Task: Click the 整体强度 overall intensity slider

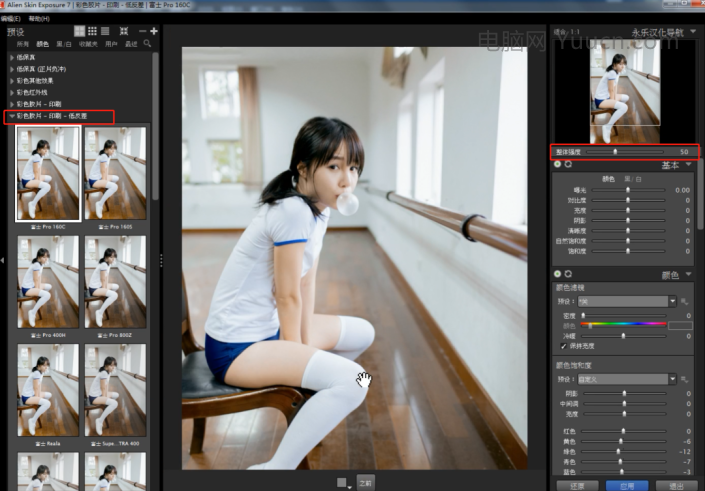Action: 616,151
